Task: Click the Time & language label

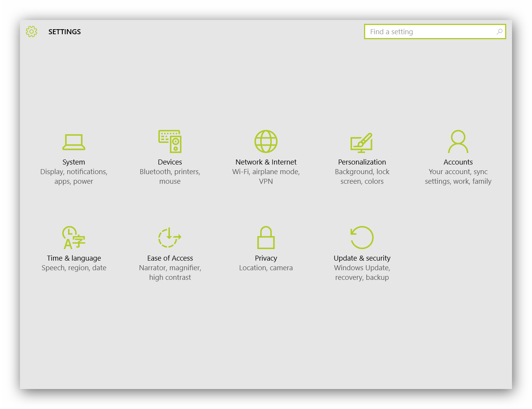Action: [x=74, y=258]
